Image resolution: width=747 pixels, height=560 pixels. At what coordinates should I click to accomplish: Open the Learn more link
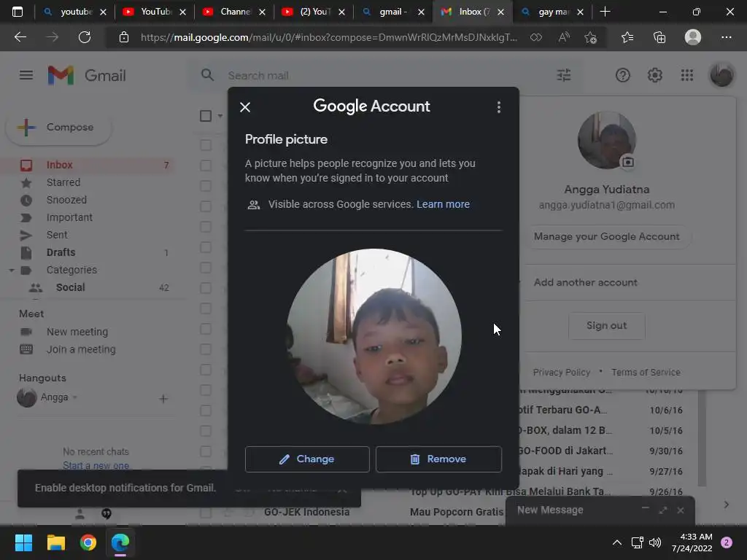(443, 204)
